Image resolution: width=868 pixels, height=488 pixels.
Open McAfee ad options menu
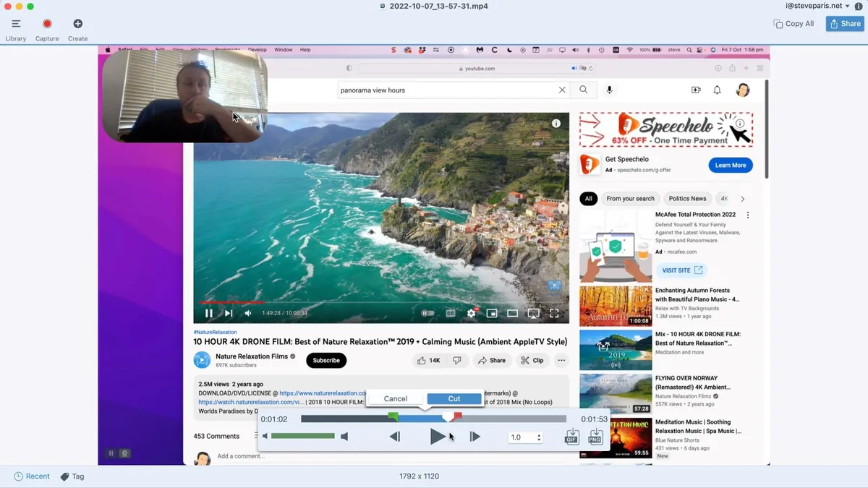pyautogui.click(x=748, y=215)
